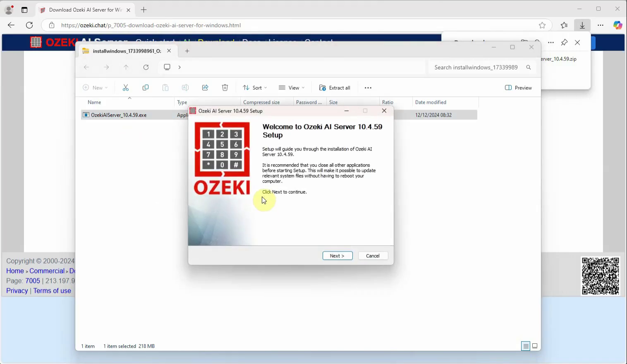Click the 7005 page number link
The width and height of the screenshot is (627, 364).
pyautogui.click(x=33, y=281)
